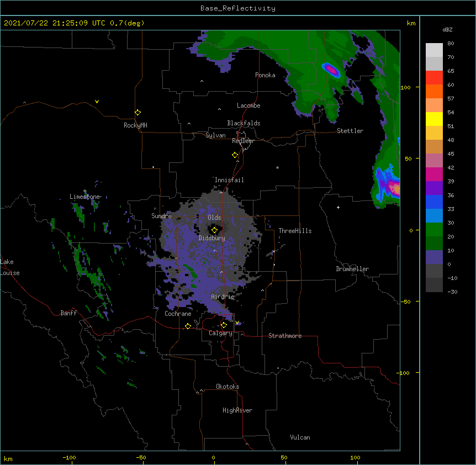Image resolution: width=476 pixels, height=465 pixels.
Task: Select the magenta 42 dBZ color swatch
Action: (x=434, y=174)
